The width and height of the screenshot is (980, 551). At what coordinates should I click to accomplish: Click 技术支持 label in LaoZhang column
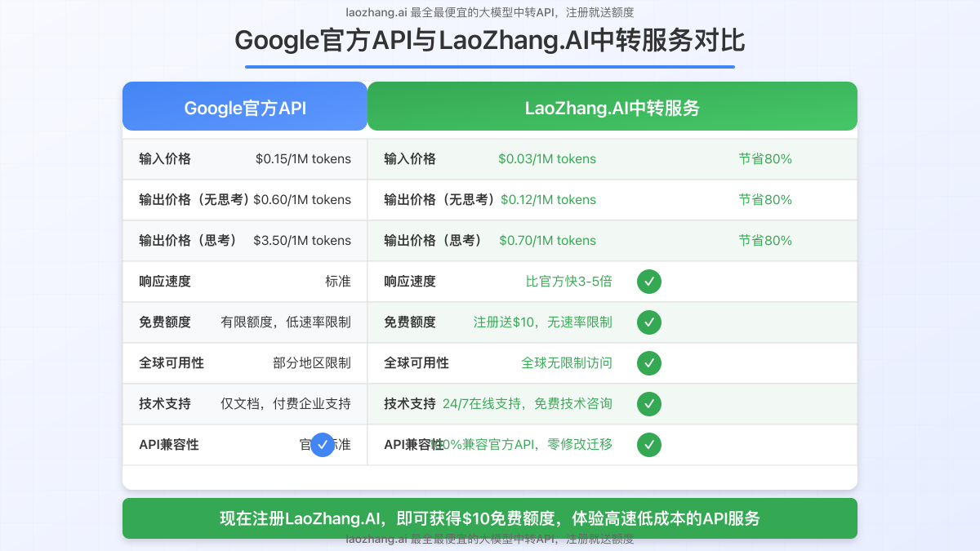[x=410, y=404]
